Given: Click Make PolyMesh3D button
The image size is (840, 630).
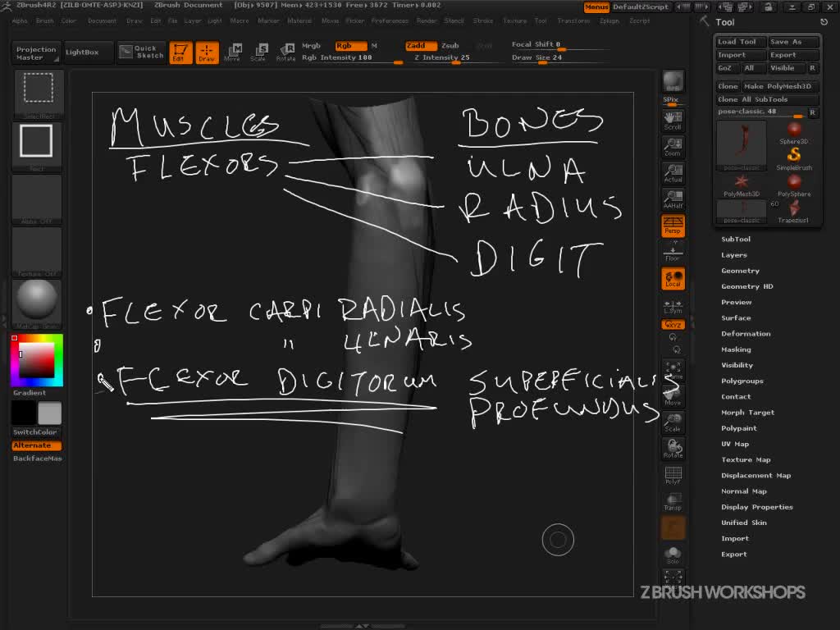Looking at the screenshot, I should [780, 86].
